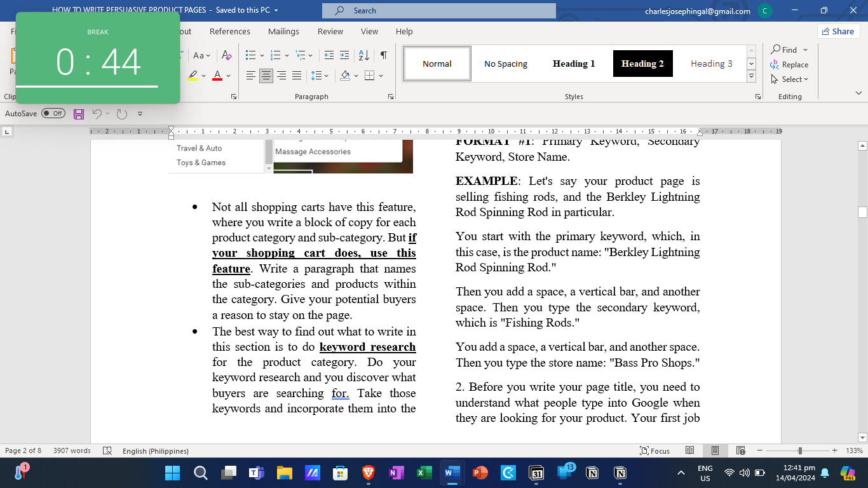Viewport: 868px width, 488px height.
Task: Open Excel from the taskbar
Action: (x=424, y=473)
